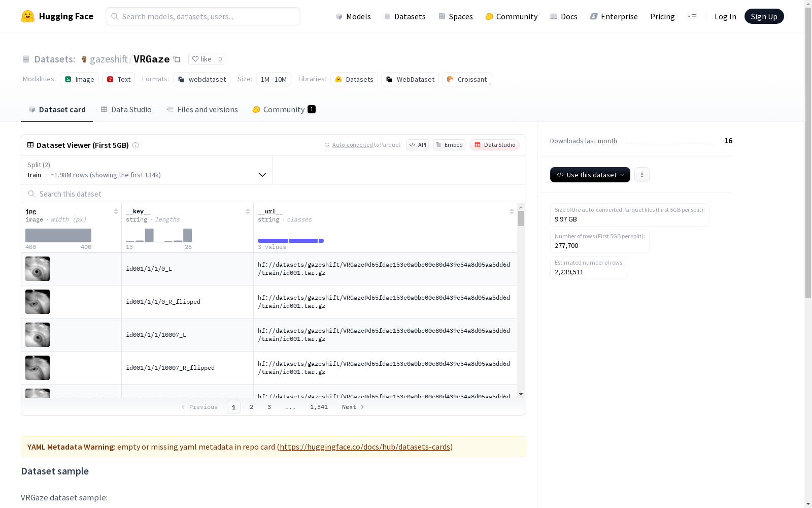
Task: Go to Spaces in the top navigation
Action: pyautogui.click(x=456, y=16)
